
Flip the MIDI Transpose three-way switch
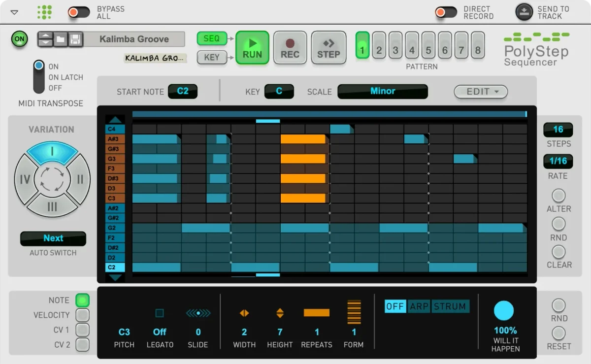[x=39, y=77]
